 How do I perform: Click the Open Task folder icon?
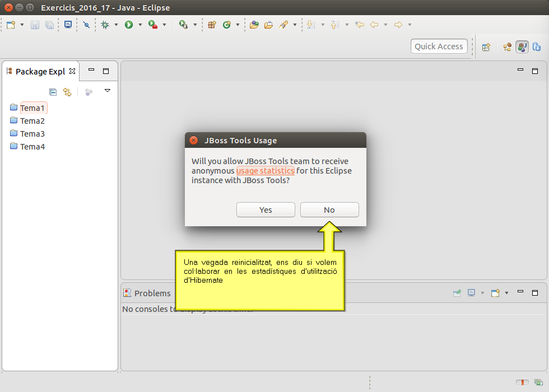click(x=268, y=25)
